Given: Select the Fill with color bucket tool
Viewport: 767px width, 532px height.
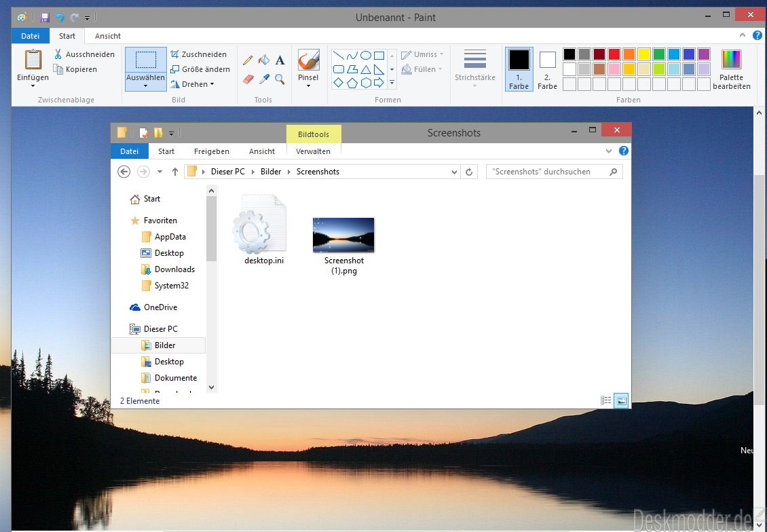Looking at the screenshot, I should click(263, 60).
